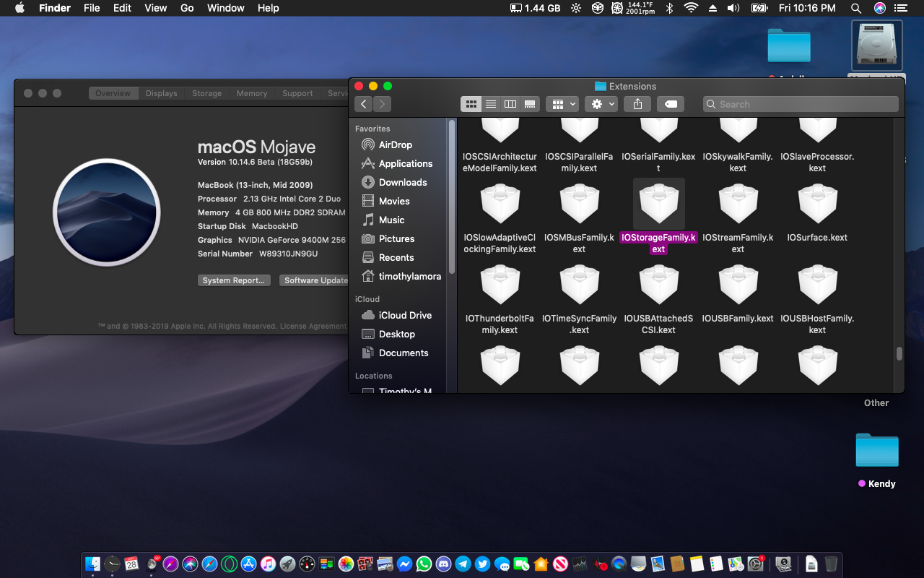Click the Finder file list scrollbar thumb
The image size is (924, 578).
coord(899,353)
